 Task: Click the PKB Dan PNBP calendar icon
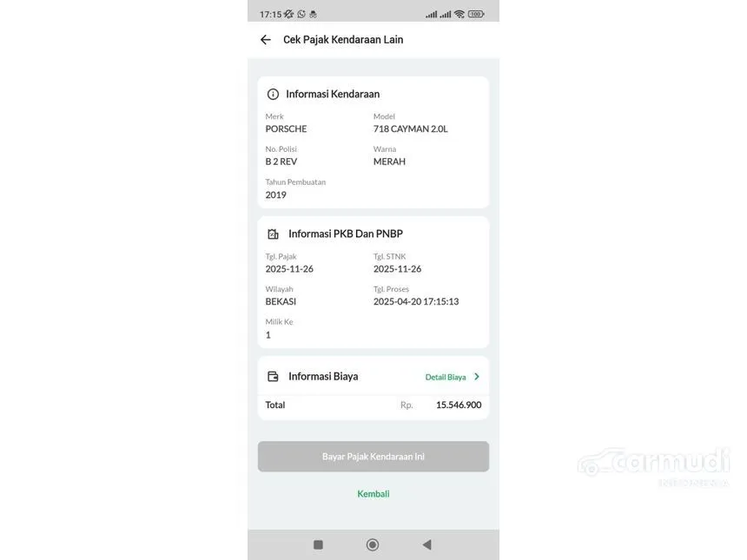point(273,234)
